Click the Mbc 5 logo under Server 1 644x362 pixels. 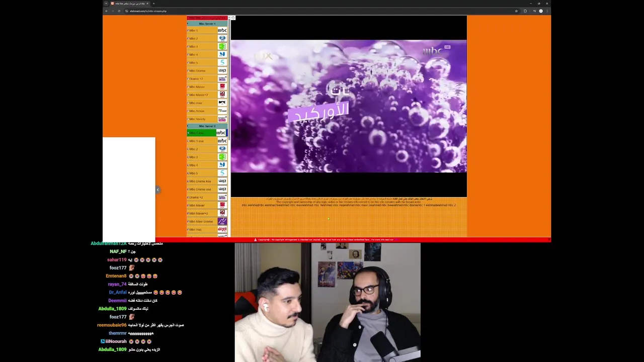(222, 62)
